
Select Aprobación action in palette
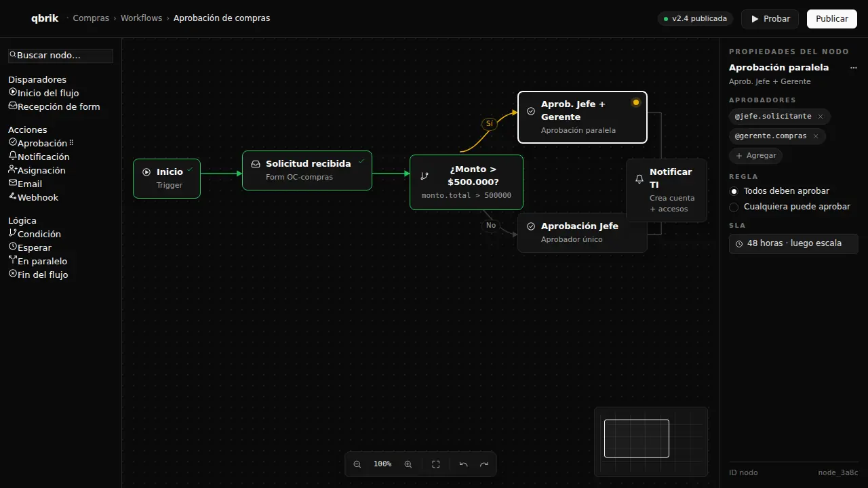pos(38,143)
